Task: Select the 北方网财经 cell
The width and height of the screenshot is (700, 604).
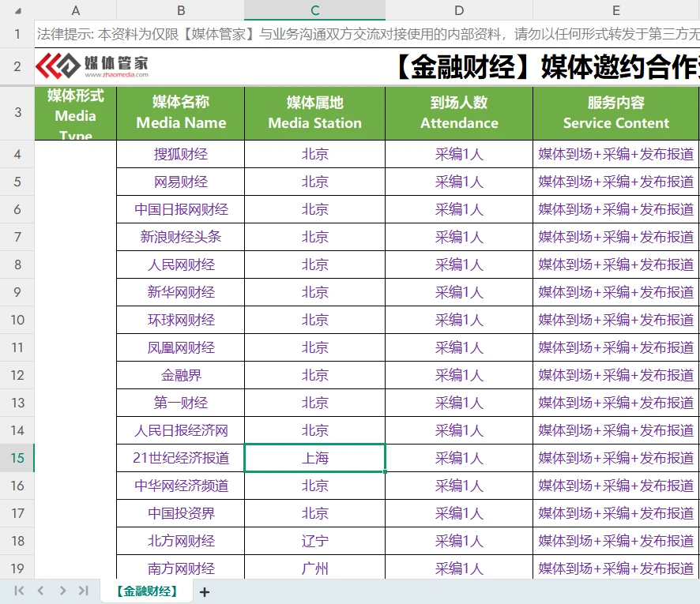Action: click(x=180, y=541)
